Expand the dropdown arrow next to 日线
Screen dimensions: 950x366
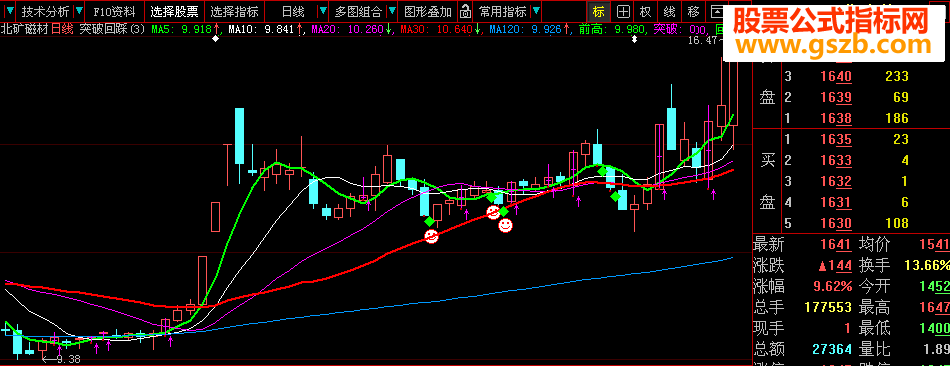pos(324,11)
